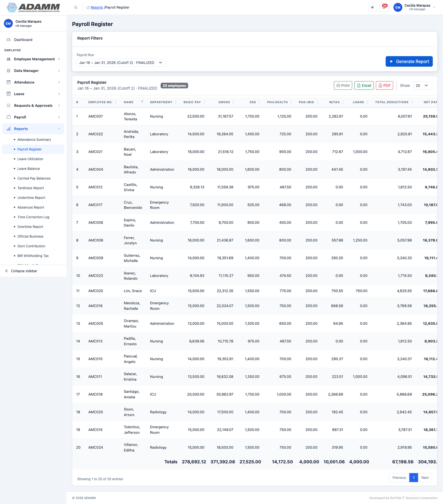Expand the Employee Management submenu chevron

pos(59,59)
